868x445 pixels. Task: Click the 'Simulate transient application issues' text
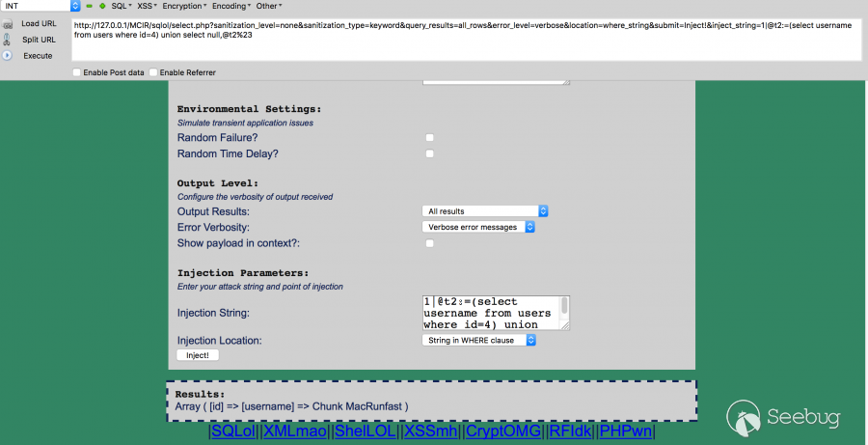(245, 123)
